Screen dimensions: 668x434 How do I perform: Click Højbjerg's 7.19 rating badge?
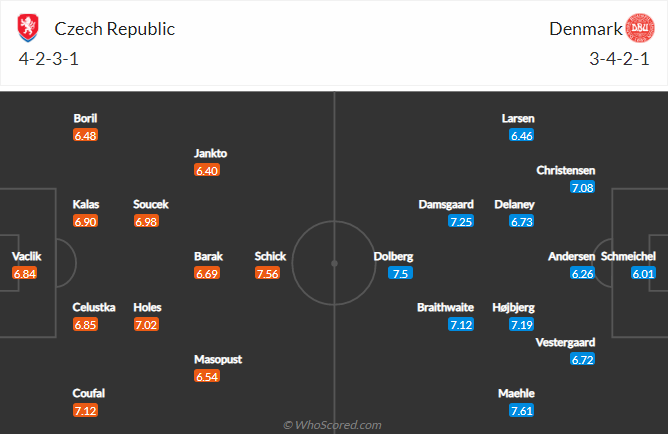point(522,324)
